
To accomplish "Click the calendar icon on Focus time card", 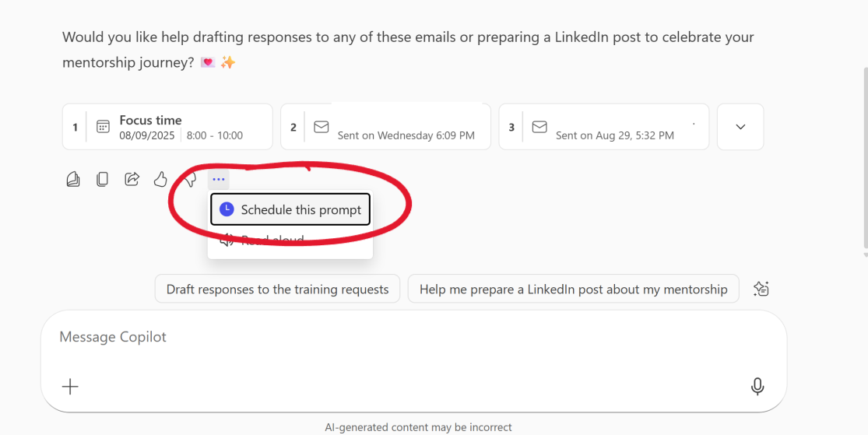I will [x=103, y=127].
